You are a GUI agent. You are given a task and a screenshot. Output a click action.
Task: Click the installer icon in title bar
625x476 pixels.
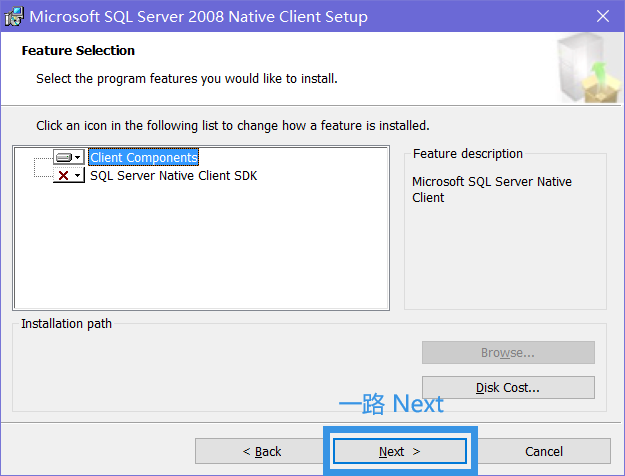coord(14,17)
